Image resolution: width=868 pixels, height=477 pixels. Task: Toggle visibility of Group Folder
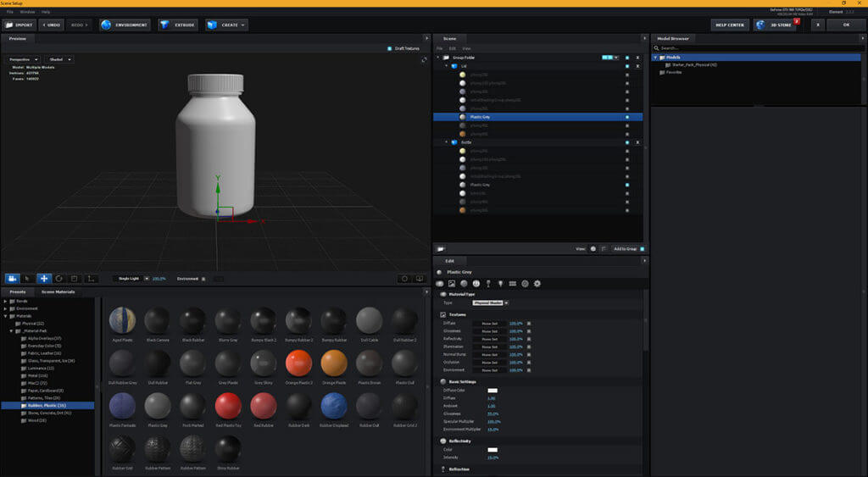(627, 58)
